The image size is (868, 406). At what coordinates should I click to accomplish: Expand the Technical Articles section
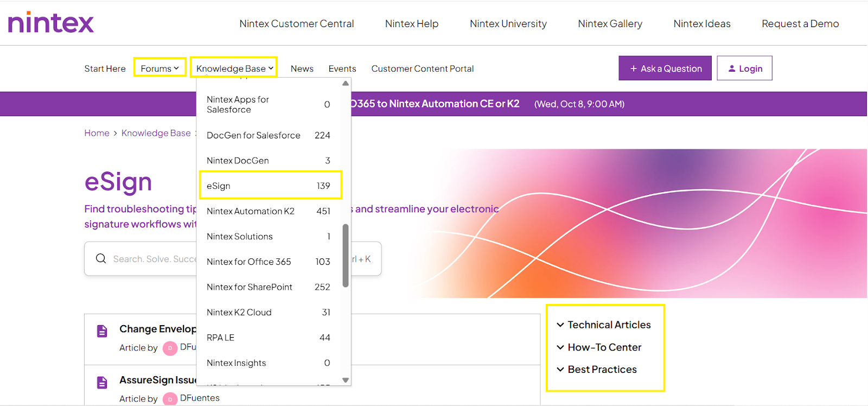click(x=604, y=325)
